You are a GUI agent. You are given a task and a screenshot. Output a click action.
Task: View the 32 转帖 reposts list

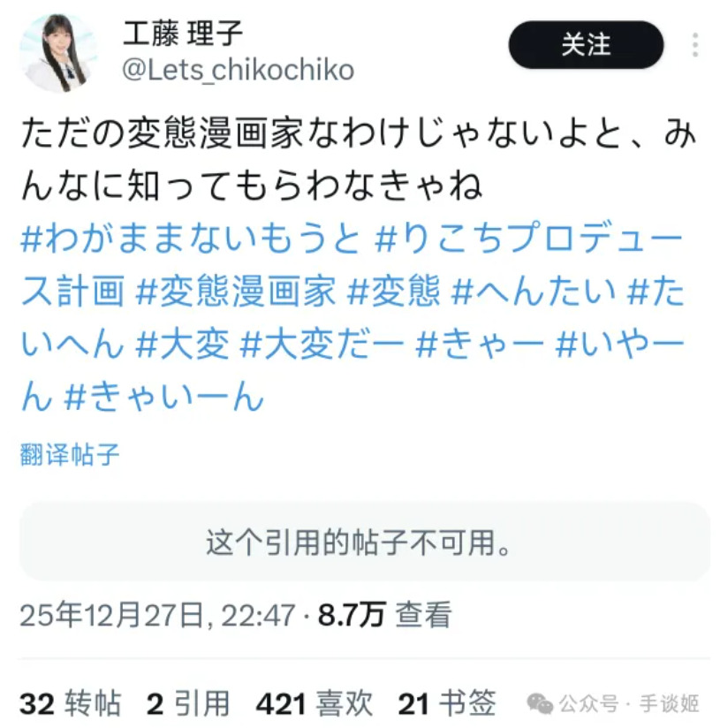point(71,703)
